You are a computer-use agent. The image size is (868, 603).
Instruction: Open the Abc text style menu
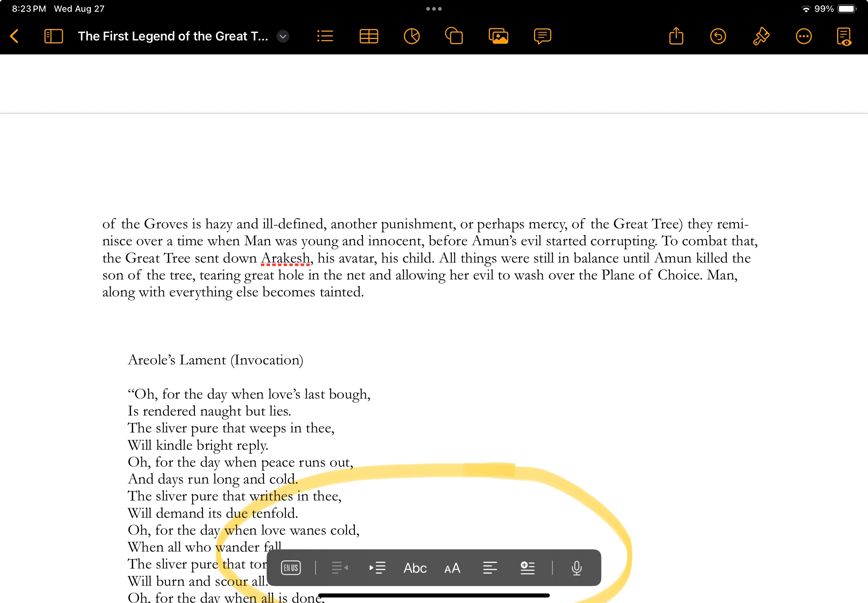415,567
